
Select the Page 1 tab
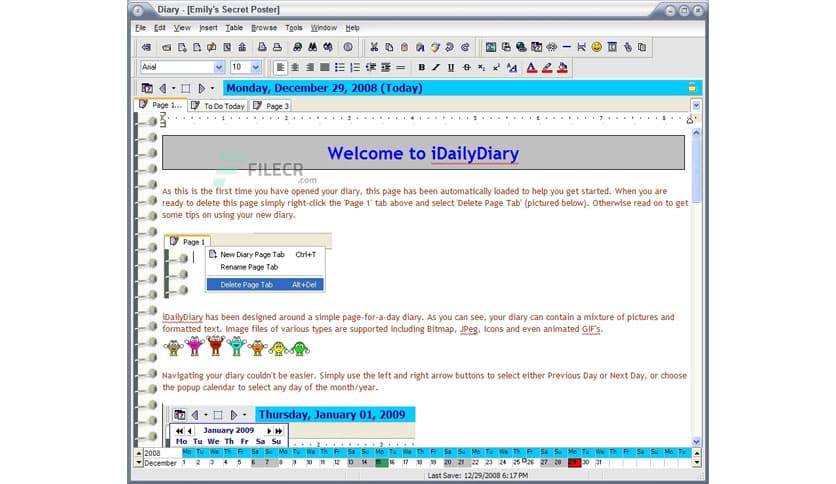[160, 105]
